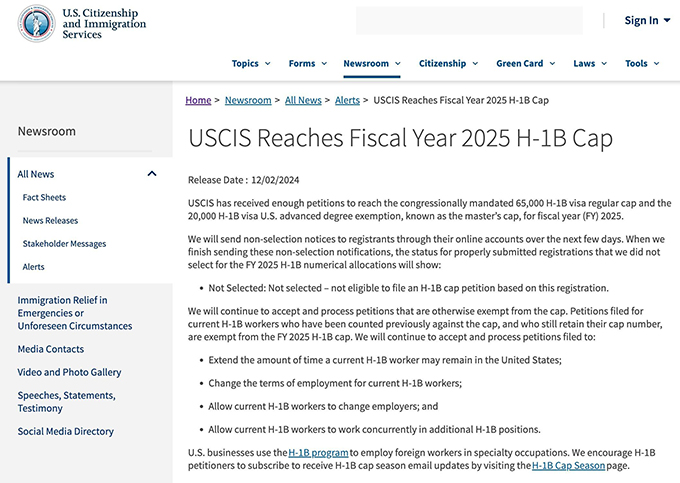Open Speeches, Statements, Testimony link
Viewport: 680px width, 483px height.
coord(66,401)
